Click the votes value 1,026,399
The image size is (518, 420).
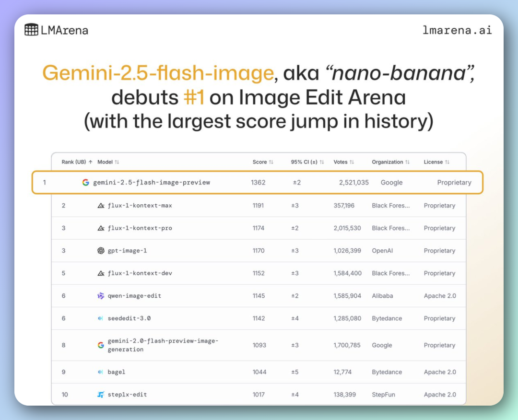pos(347,251)
